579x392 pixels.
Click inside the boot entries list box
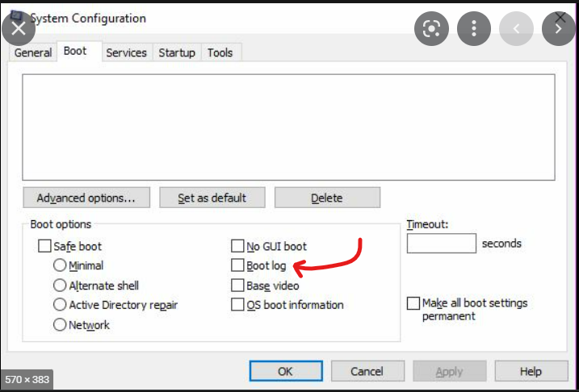[x=288, y=126]
